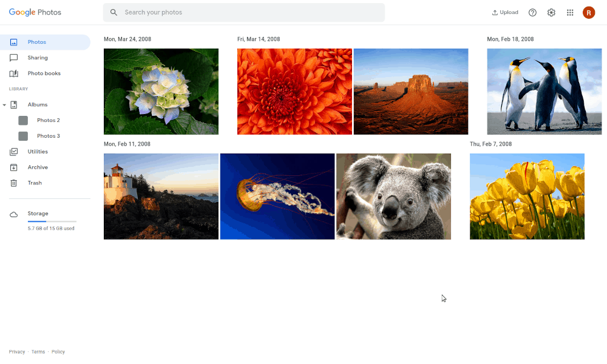Click the Upload button

coord(505,12)
